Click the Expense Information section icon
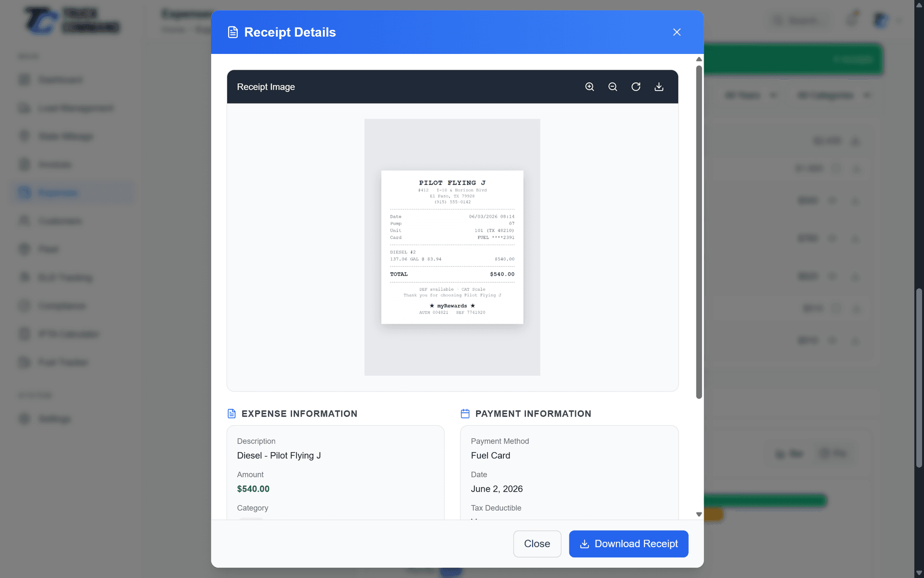The width and height of the screenshot is (924, 578). (231, 414)
